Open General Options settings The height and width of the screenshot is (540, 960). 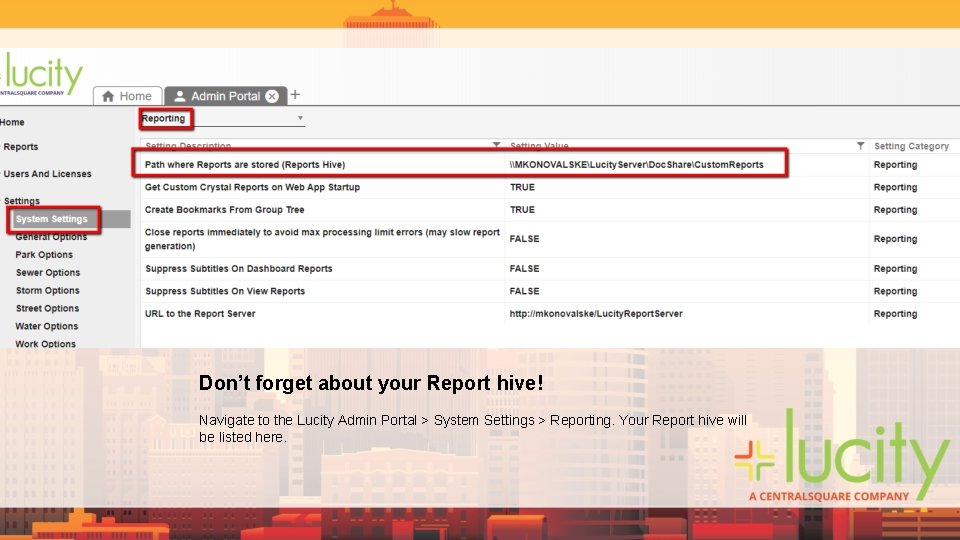pyautogui.click(x=51, y=237)
